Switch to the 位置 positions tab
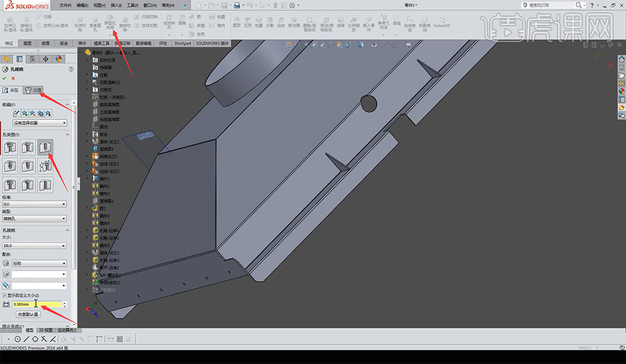Image resolution: width=626 pixels, height=364 pixels. (34, 90)
